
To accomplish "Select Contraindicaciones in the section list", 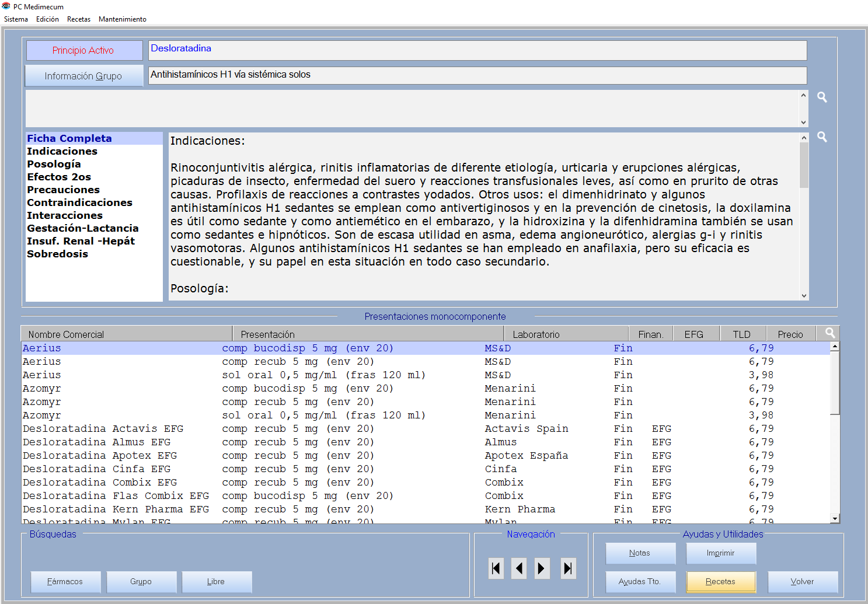I will pyautogui.click(x=79, y=203).
